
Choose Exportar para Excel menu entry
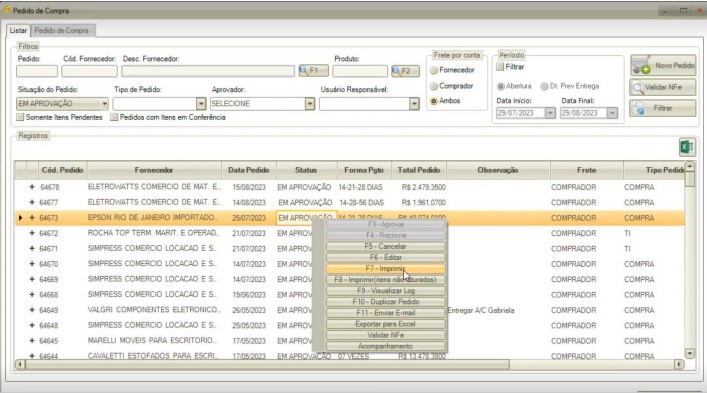click(x=386, y=324)
